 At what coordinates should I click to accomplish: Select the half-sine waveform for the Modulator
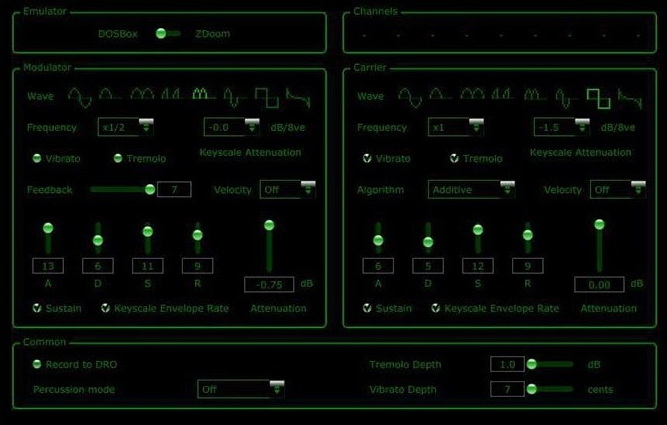[x=110, y=96]
